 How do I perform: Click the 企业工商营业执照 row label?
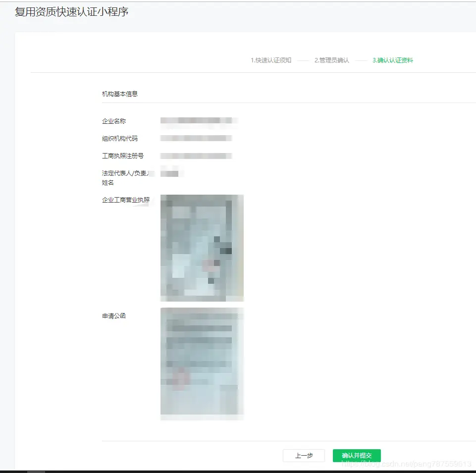coord(125,199)
